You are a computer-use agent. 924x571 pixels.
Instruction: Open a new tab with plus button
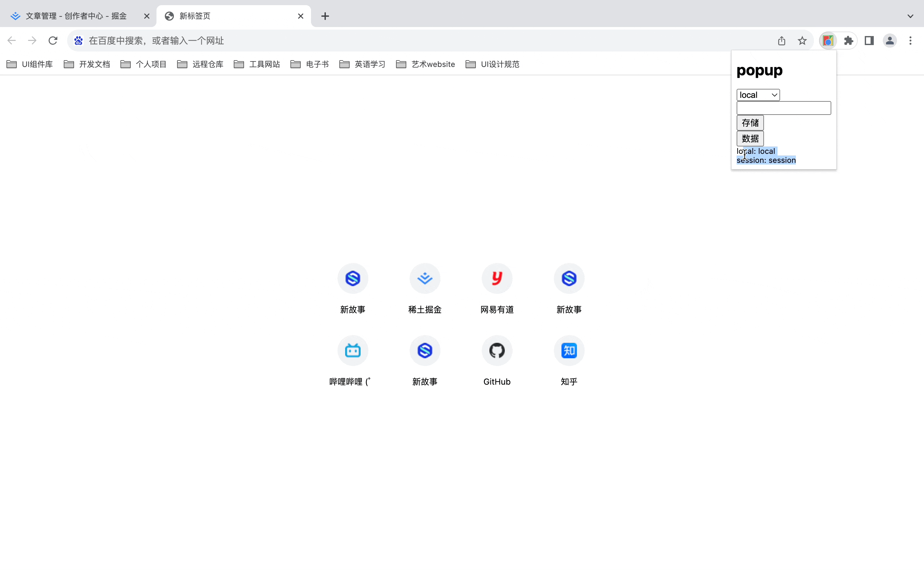pos(325,16)
